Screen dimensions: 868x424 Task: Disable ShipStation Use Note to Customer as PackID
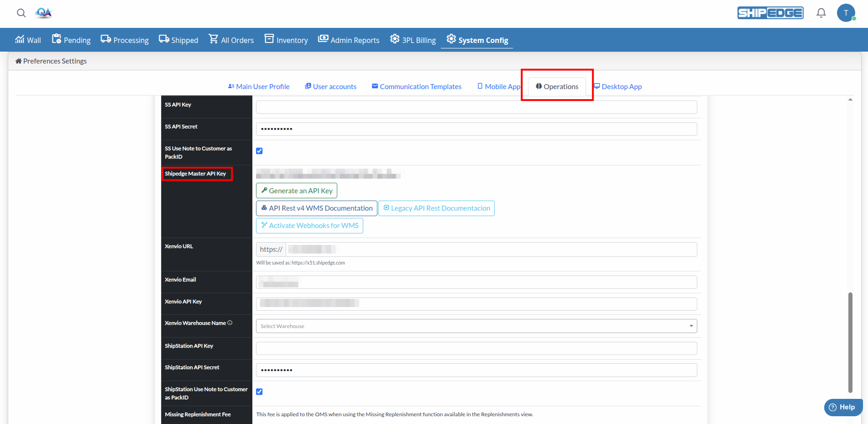click(x=259, y=392)
